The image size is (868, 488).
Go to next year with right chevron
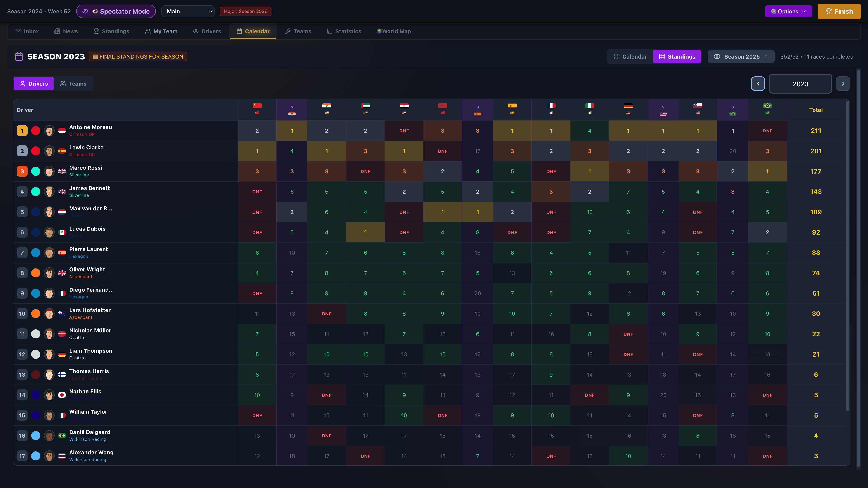click(x=843, y=84)
